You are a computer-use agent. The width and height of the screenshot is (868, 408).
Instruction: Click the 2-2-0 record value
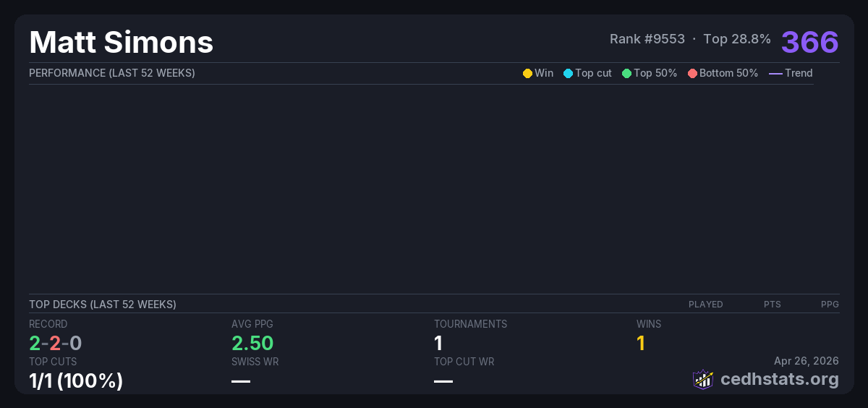pyautogui.click(x=55, y=343)
